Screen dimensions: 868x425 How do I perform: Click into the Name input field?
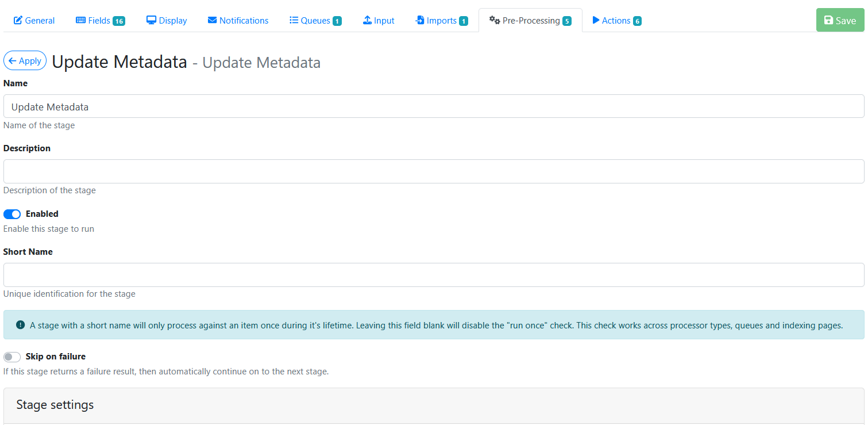[434, 106]
